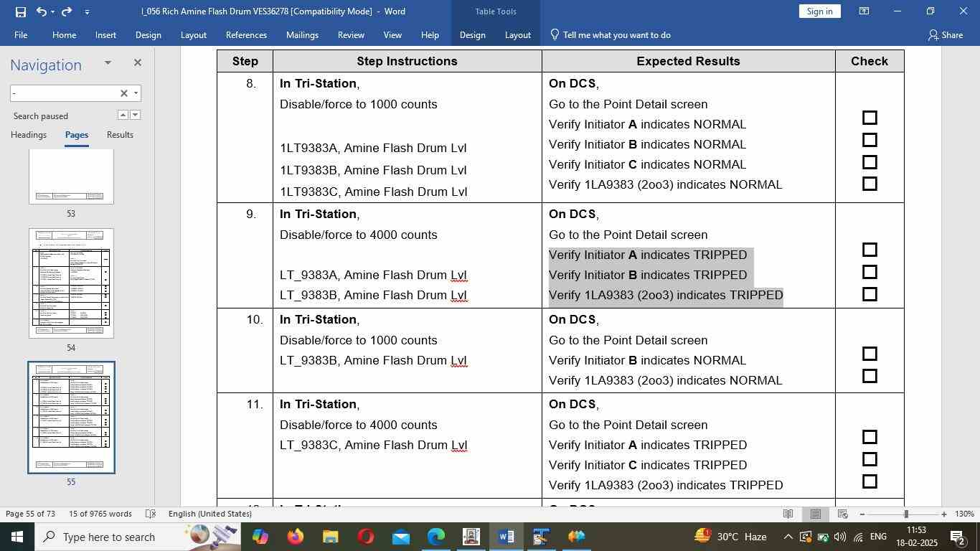Open the search options dropdown in Navigation

point(136,93)
